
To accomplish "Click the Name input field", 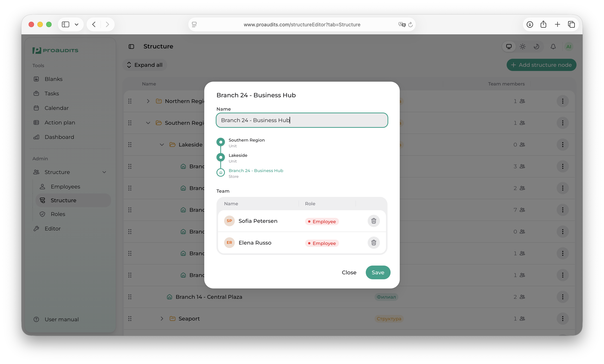I will (x=302, y=120).
